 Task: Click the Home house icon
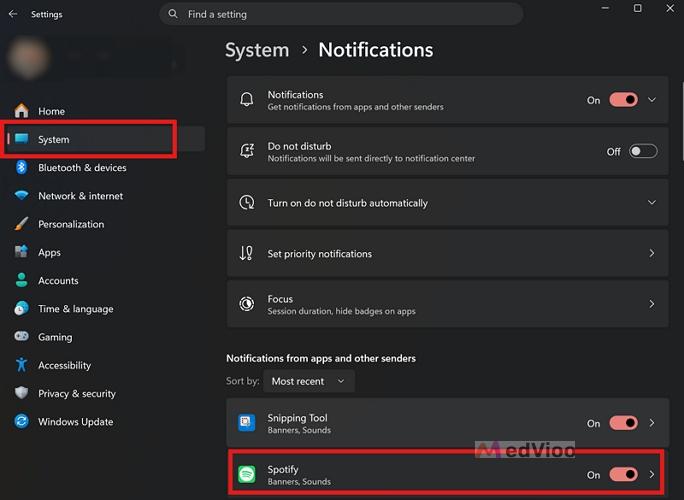pyautogui.click(x=21, y=111)
